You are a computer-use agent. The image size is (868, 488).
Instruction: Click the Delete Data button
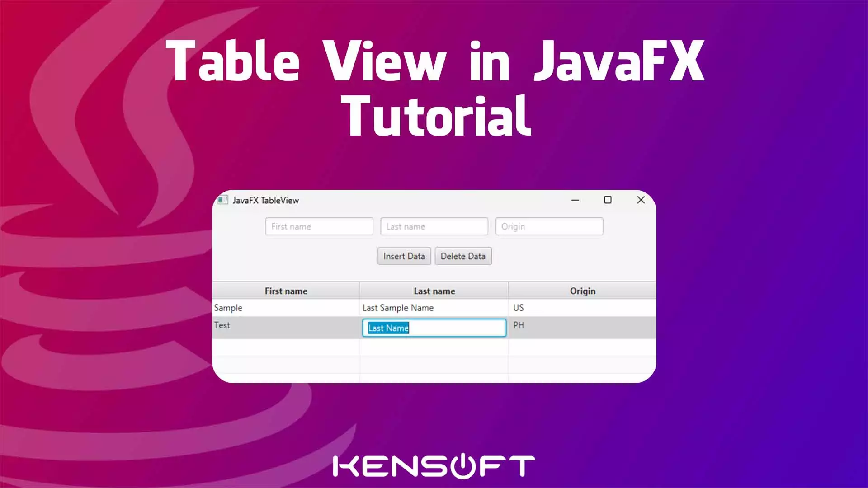point(464,256)
